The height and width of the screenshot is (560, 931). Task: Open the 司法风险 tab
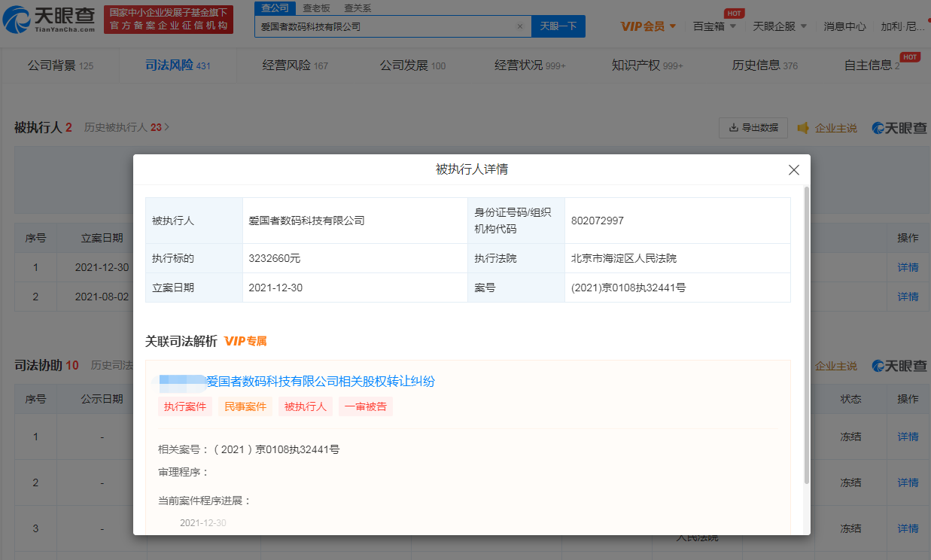[x=178, y=65]
